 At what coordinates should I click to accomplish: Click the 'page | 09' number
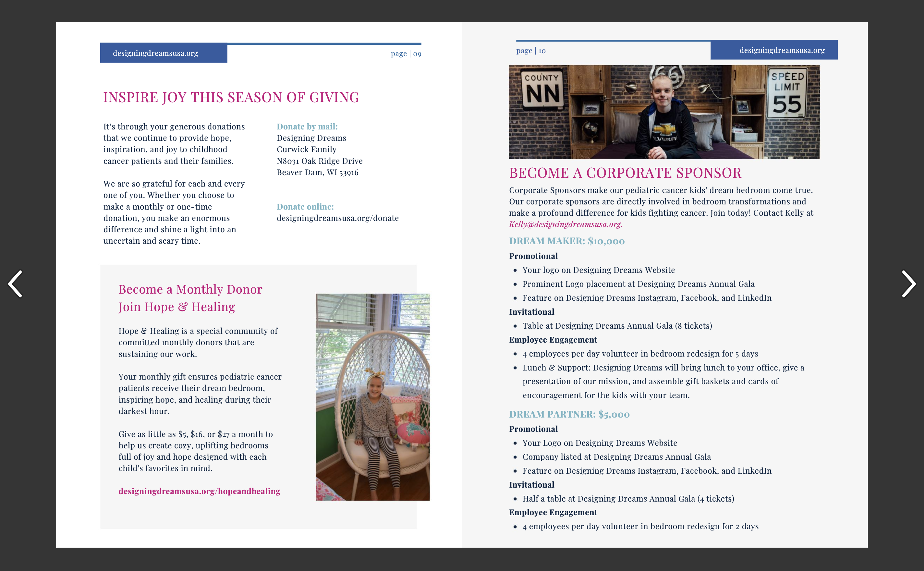[406, 54]
